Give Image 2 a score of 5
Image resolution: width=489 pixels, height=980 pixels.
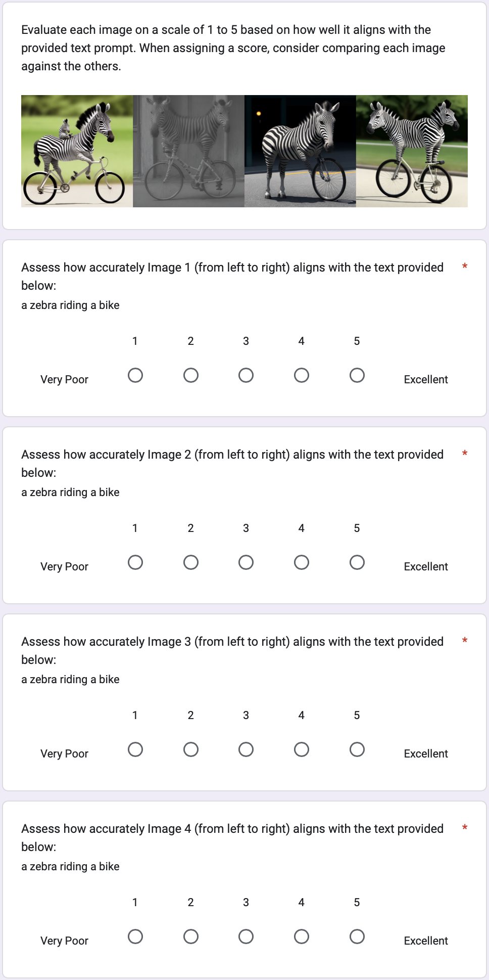pyautogui.click(x=357, y=562)
